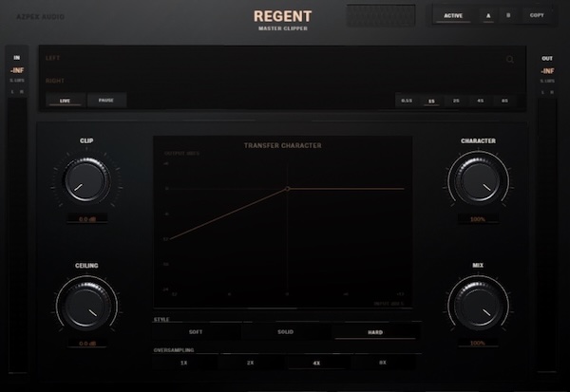Click the magnifier zoom icon in waveform display
Viewport: 570px width, 392px height.
tap(510, 59)
